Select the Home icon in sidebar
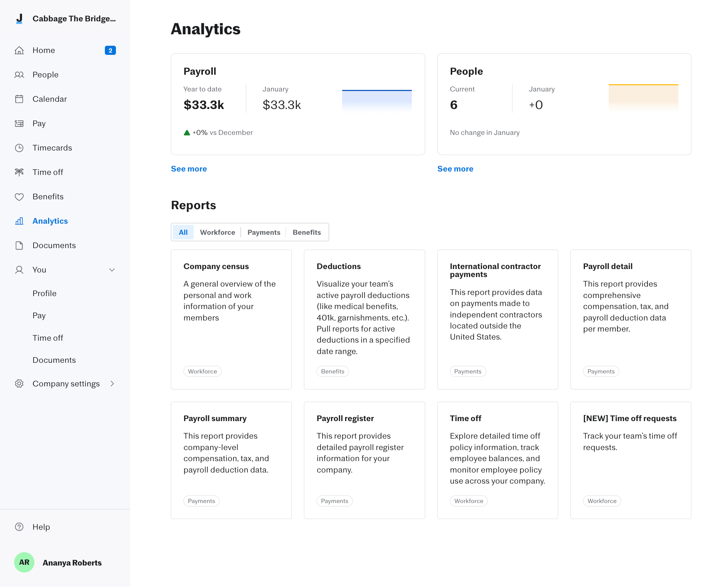 [x=19, y=50]
